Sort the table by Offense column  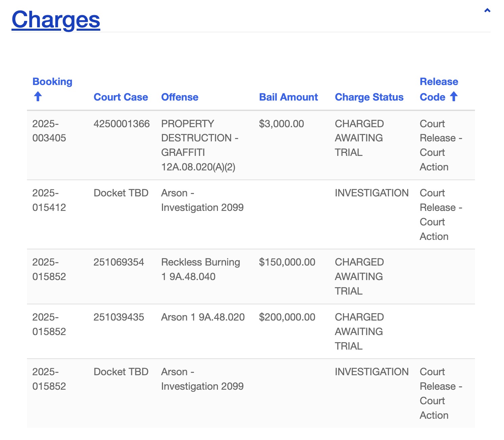[179, 97]
